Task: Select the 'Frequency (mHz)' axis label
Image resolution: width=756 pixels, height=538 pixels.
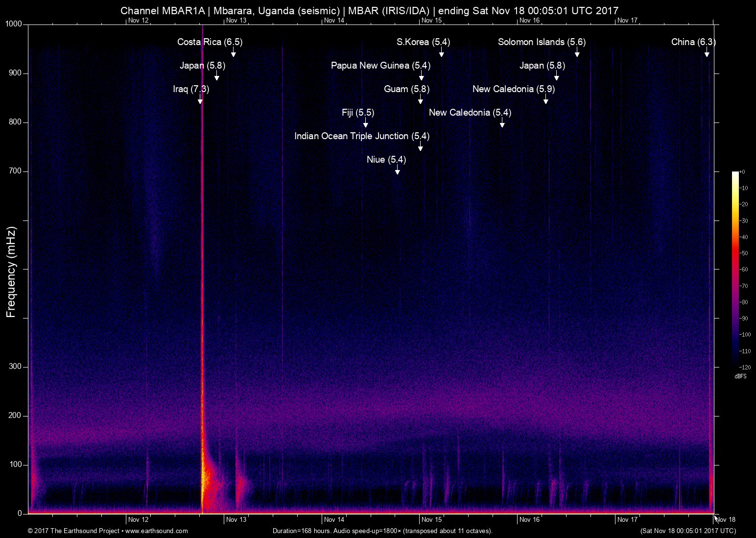Action: [11, 272]
